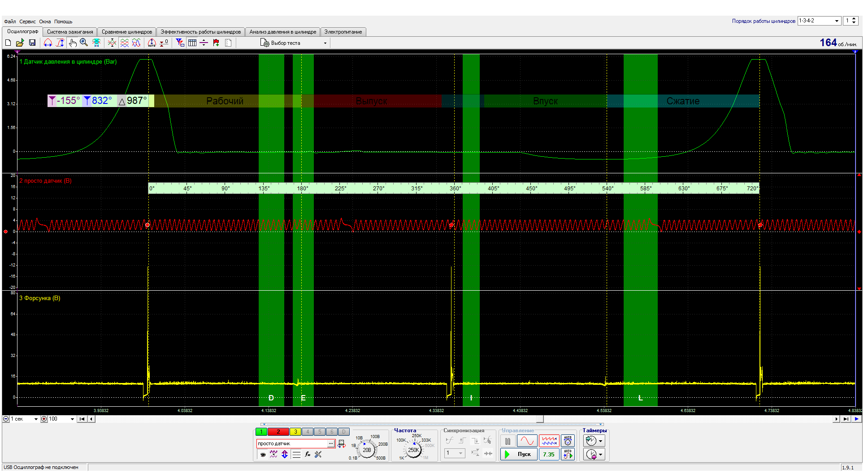This screenshot has height=473, width=868.
Task: Add a flag marker with the red flag icon
Action: pyautogui.click(x=216, y=43)
